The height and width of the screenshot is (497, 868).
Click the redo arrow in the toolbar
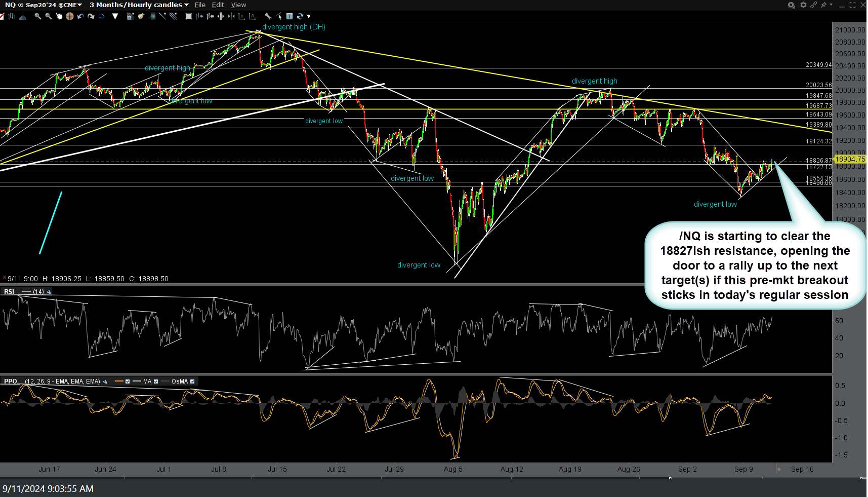coord(91,16)
